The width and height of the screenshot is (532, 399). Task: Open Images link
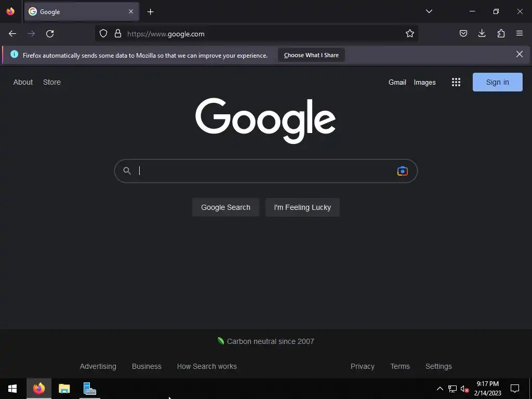pos(424,82)
